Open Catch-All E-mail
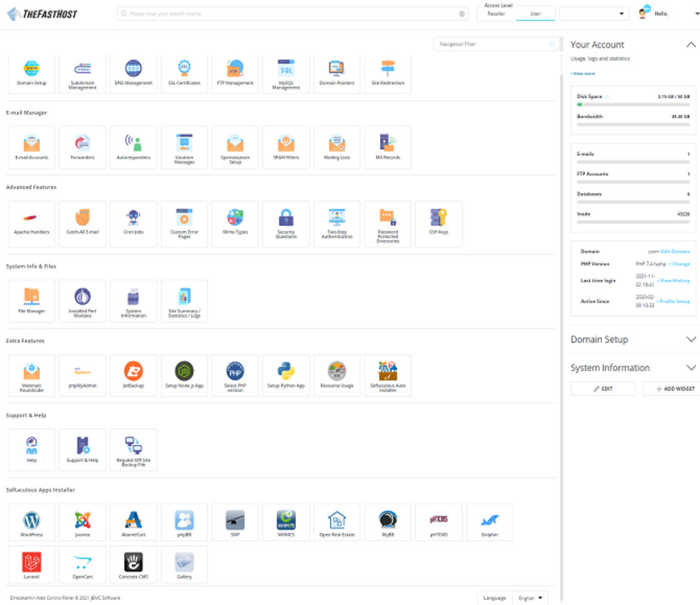 82,223
